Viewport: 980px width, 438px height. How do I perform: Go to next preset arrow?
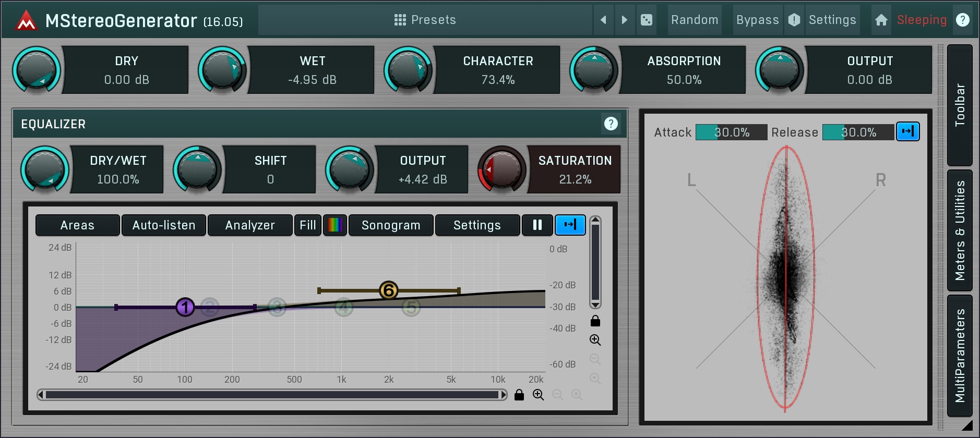pyautogui.click(x=625, y=20)
